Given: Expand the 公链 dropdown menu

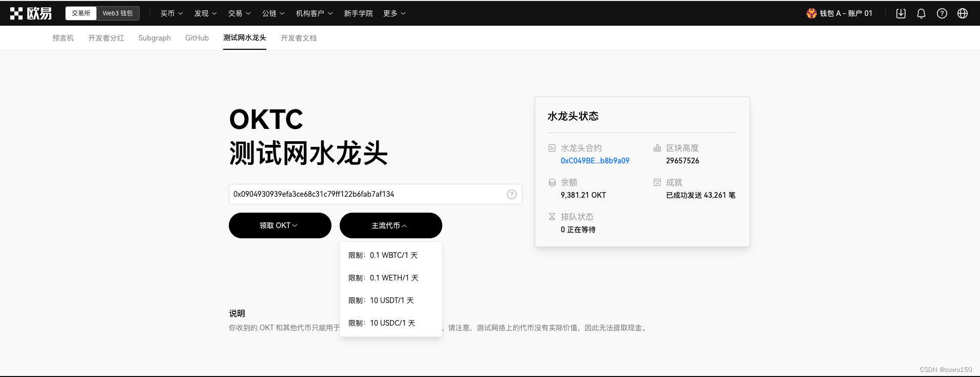Looking at the screenshot, I should (273, 13).
